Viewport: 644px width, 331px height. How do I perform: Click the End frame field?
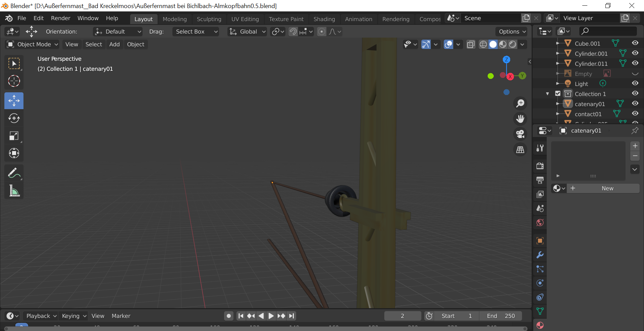pyautogui.click(x=500, y=316)
